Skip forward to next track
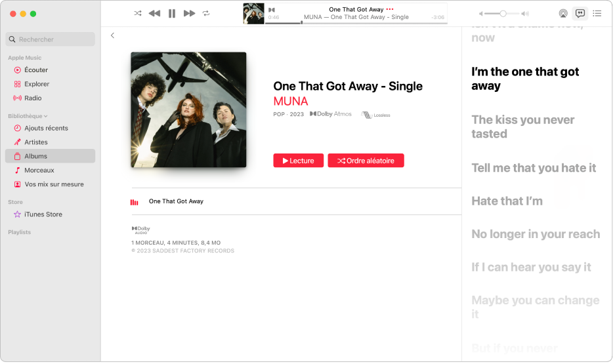The height and width of the screenshot is (364, 615). pyautogui.click(x=190, y=13)
